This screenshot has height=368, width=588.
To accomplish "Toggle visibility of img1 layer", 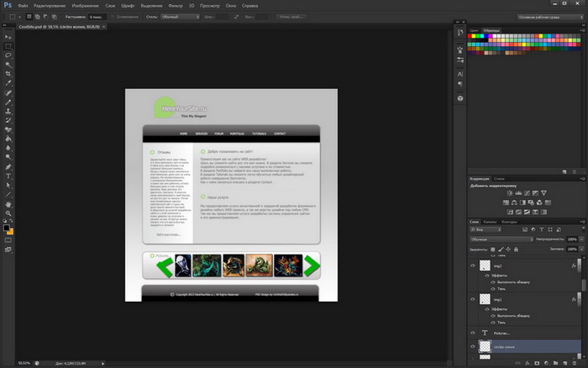I will click(x=471, y=299).
